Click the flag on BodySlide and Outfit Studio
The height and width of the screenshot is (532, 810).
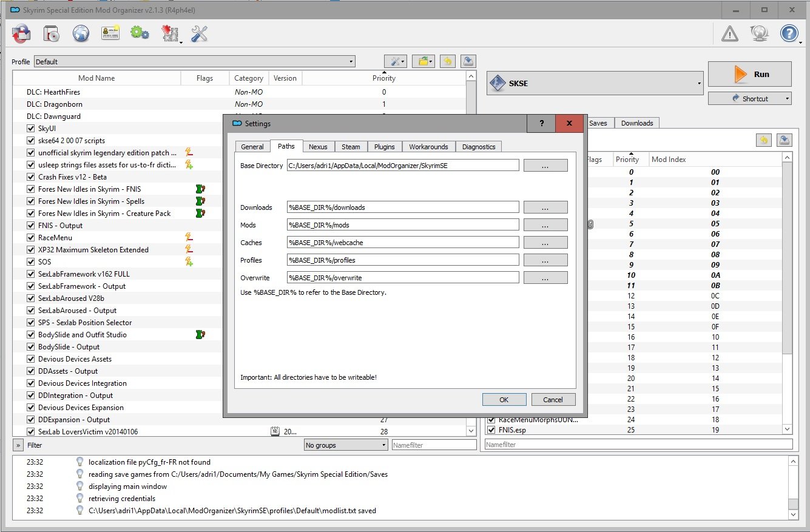[200, 335]
